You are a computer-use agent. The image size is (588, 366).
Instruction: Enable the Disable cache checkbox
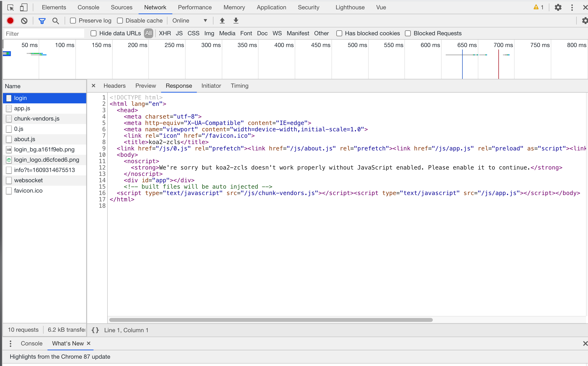click(x=120, y=21)
